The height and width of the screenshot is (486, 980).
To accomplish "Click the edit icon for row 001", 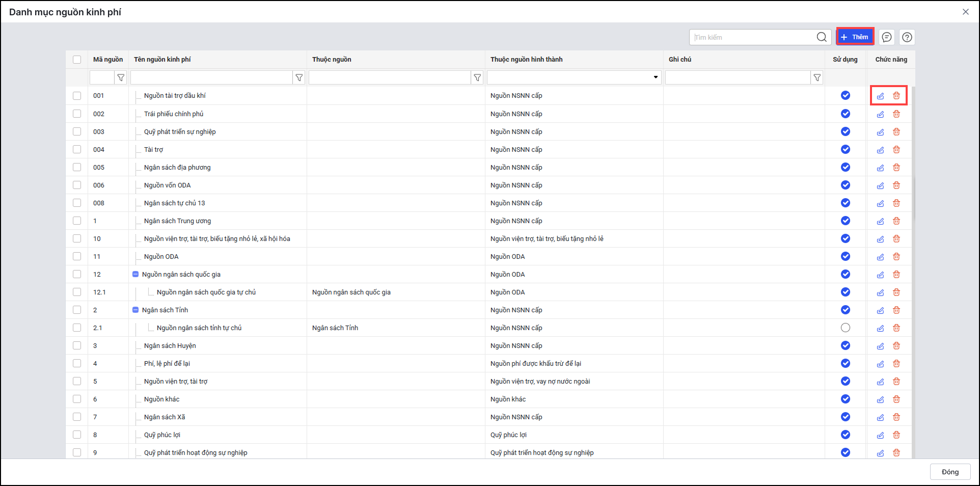I will 880,96.
